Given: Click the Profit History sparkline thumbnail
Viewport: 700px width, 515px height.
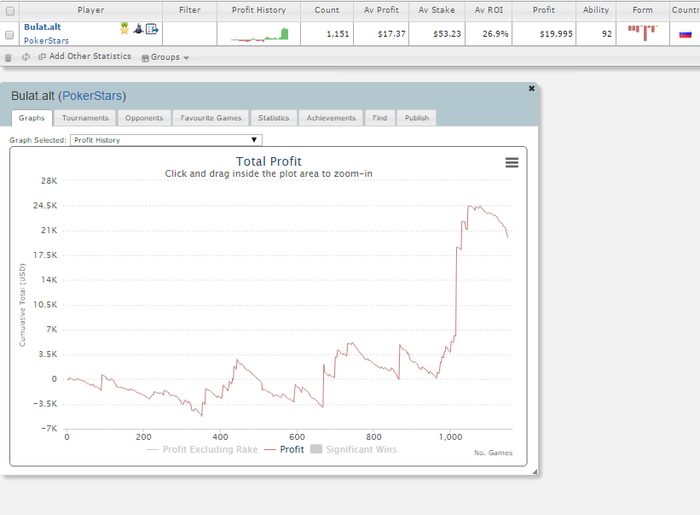Looking at the screenshot, I should [259, 34].
